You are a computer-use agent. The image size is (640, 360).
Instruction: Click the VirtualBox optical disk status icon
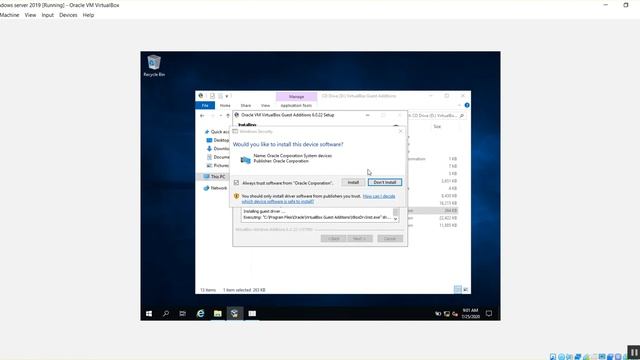click(x=562, y=357)
